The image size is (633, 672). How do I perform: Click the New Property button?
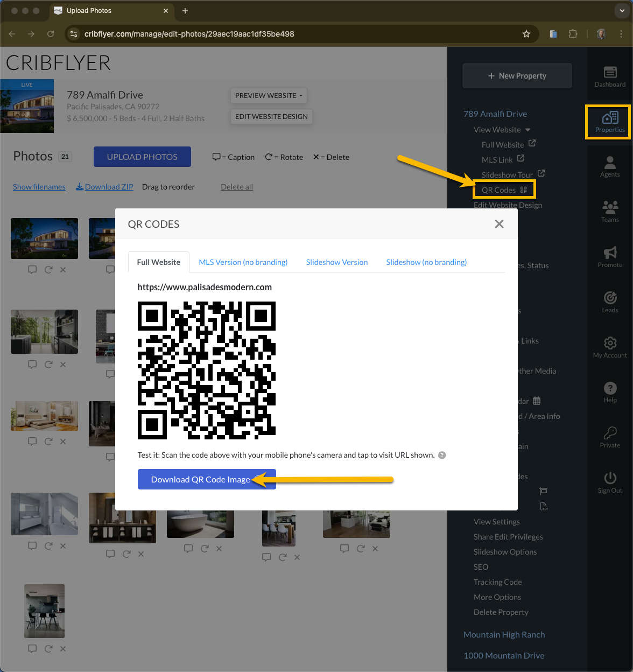point(517,76)
